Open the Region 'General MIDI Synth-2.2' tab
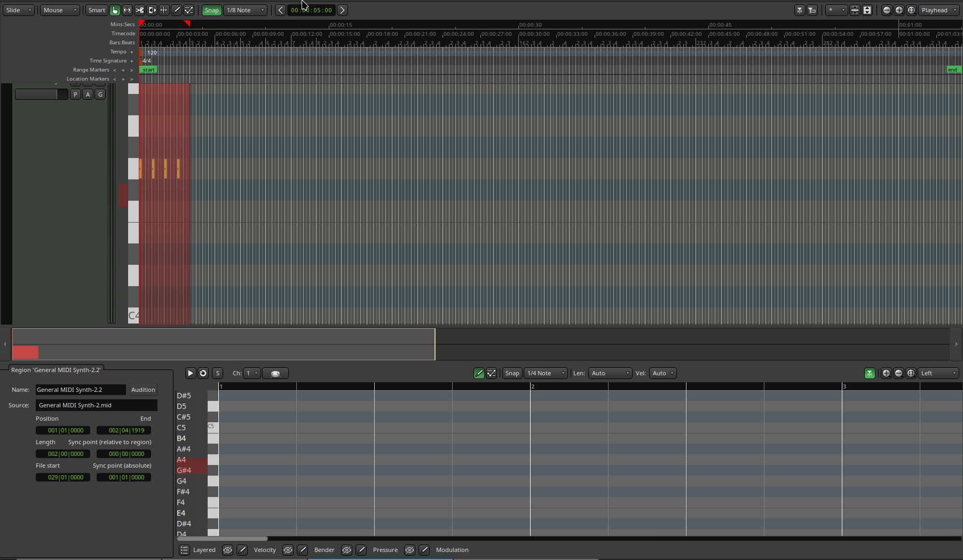The width and height of the screenshot is (963, 560). pyautogui.click(x=56, y=370)
